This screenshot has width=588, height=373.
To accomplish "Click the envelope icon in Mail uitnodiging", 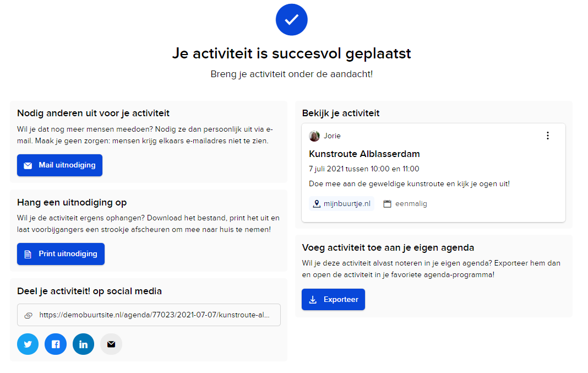I will [28, 165].
